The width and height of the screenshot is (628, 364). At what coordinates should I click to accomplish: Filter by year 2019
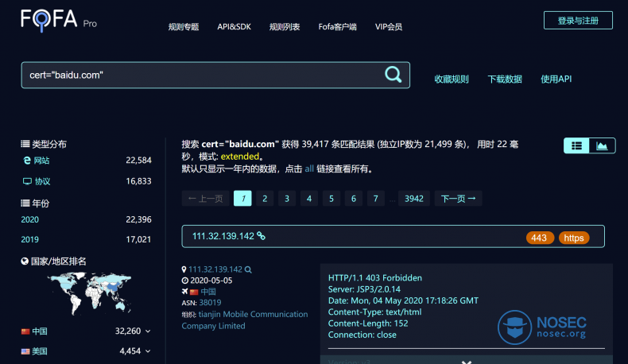[29, 239]
